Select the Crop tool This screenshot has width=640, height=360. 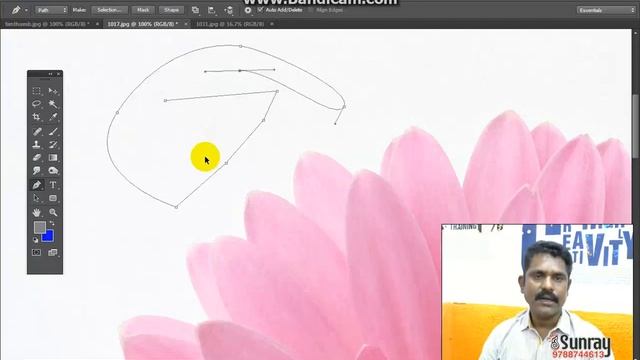coord(36,117)
